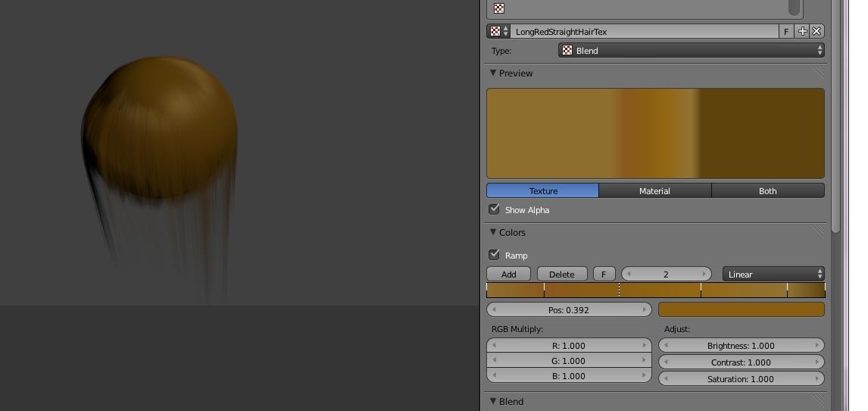The image size is (868, 411).
Task: Select the Texture preview tab
Action: 542,190
